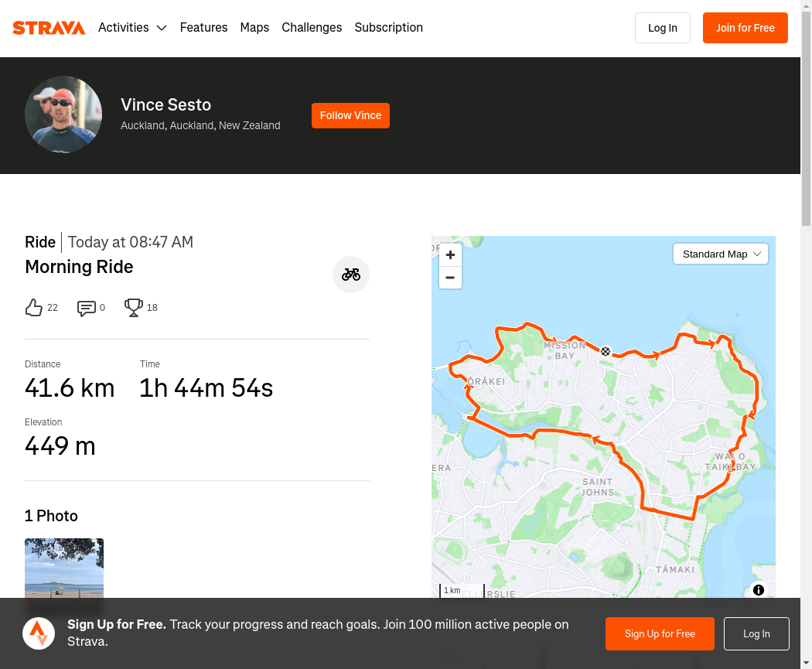The image size is (812, 669).
Task: Click the Ōrākei map label
Action: (486, 381)
